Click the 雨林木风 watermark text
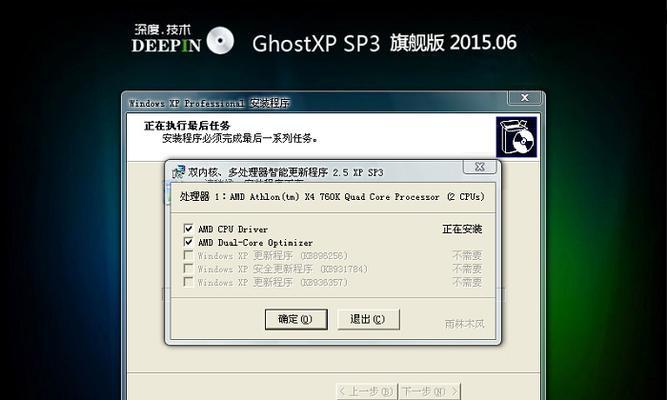This screenshot has width=667, height=400. click(465, 324)
